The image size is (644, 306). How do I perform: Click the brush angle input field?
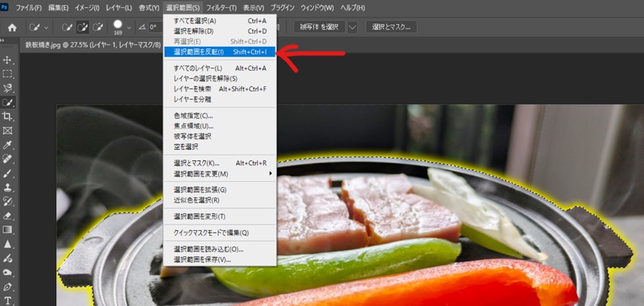155,27
